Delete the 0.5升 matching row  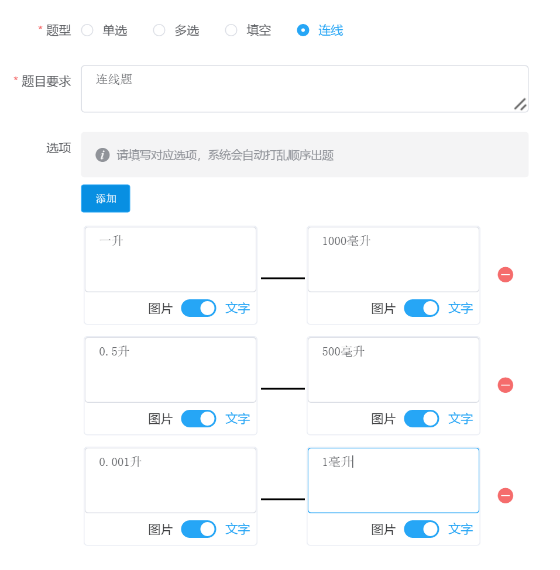coord(505,385)
